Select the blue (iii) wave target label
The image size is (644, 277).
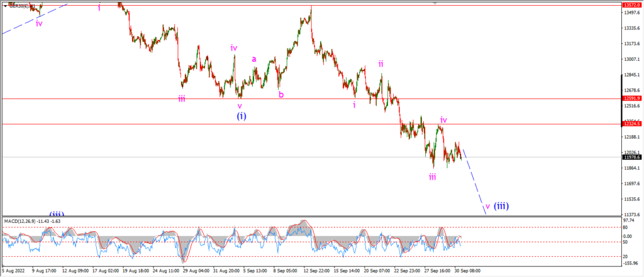(501, 206)
